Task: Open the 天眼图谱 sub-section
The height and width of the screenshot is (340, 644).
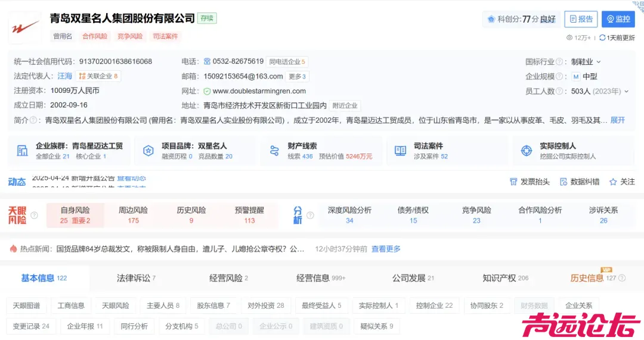Action: pos(26,305)
